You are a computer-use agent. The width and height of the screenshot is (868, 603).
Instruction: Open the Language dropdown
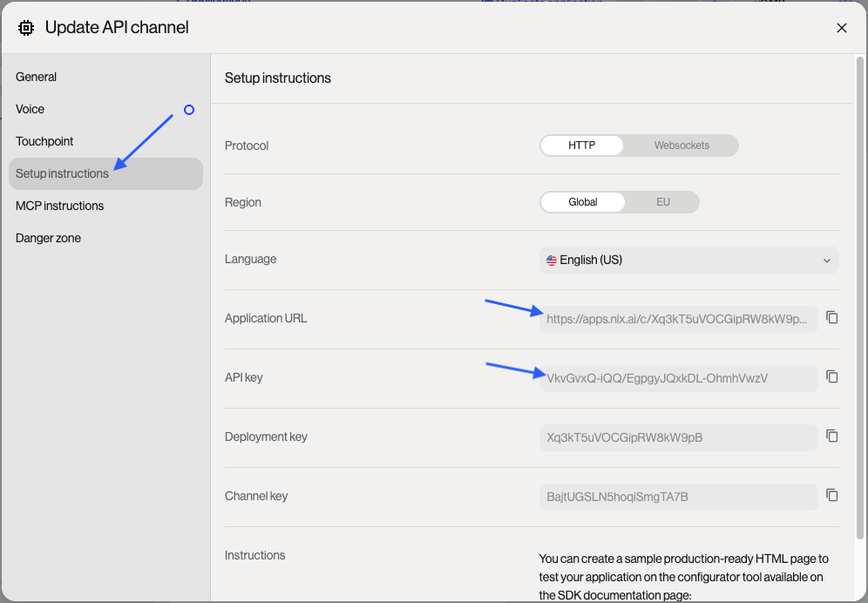pyautogui.click(x=688, y=260)
